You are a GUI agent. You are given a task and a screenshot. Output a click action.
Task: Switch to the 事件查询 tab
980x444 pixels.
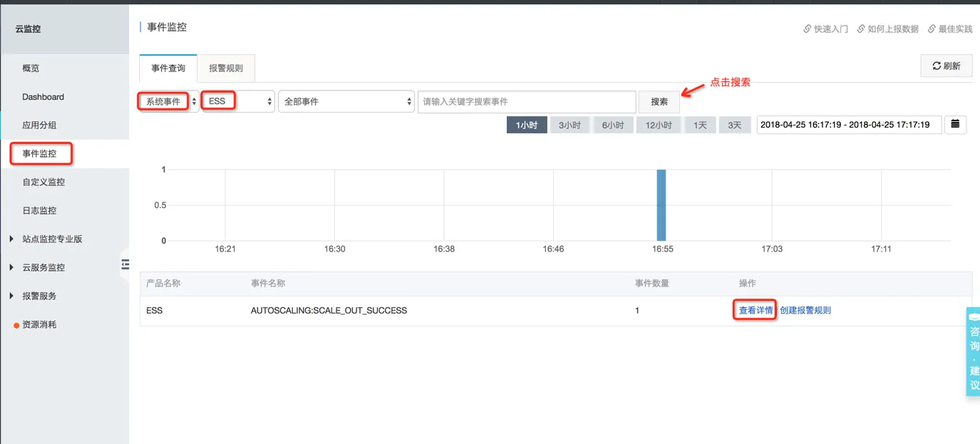coord(168,68)
